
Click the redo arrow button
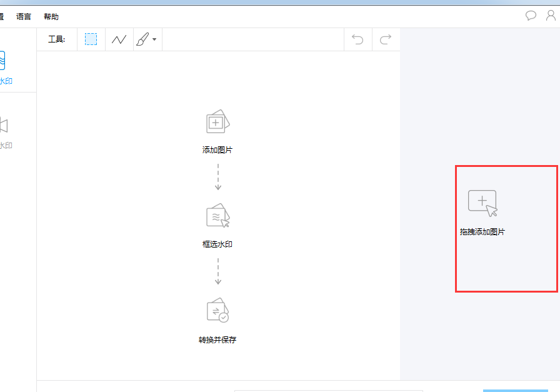pos(386,39)
